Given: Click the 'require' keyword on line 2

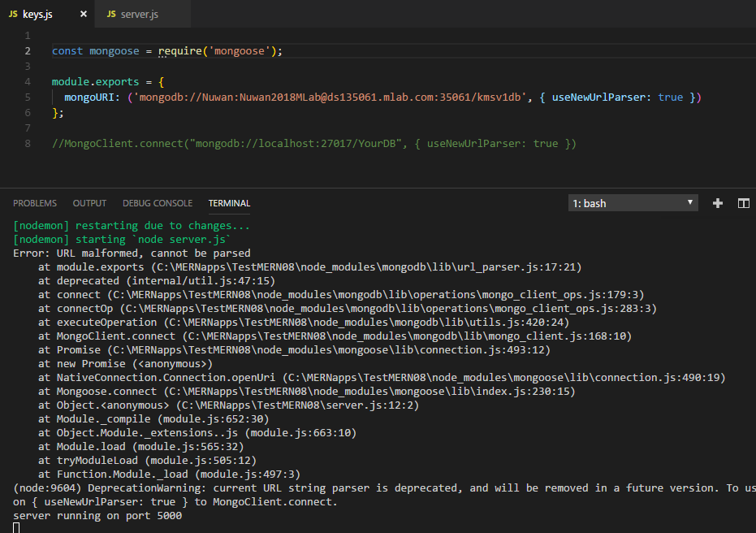Looking at the screenshot, I should pyautogui.click(x=180, y=51).
